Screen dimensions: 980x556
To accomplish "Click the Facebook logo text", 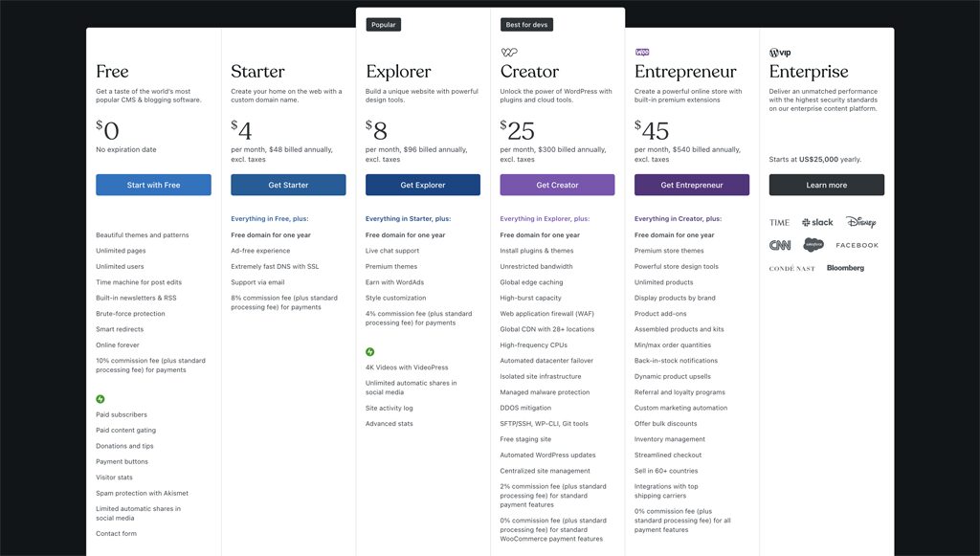I will coord(857,246).
